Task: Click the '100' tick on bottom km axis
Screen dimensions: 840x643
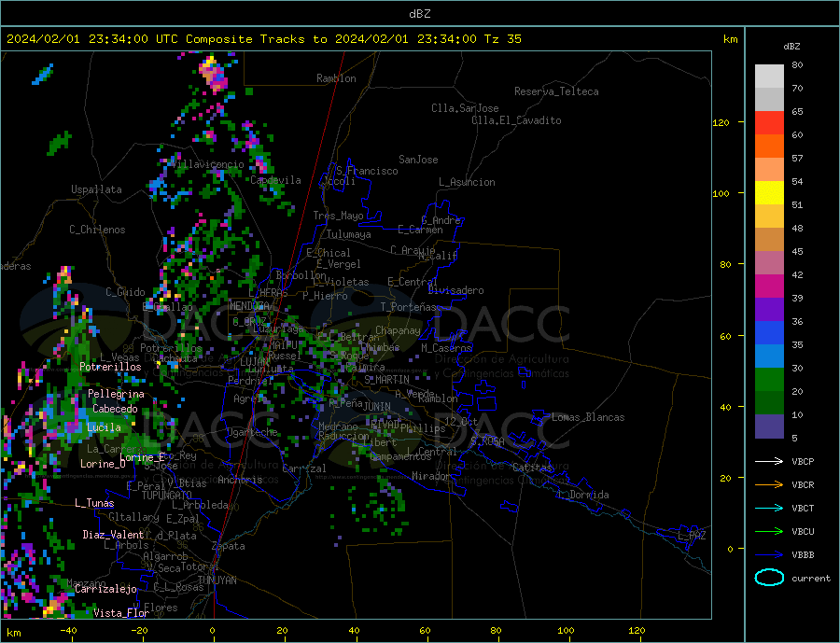Action: click(x=566, y=631)
